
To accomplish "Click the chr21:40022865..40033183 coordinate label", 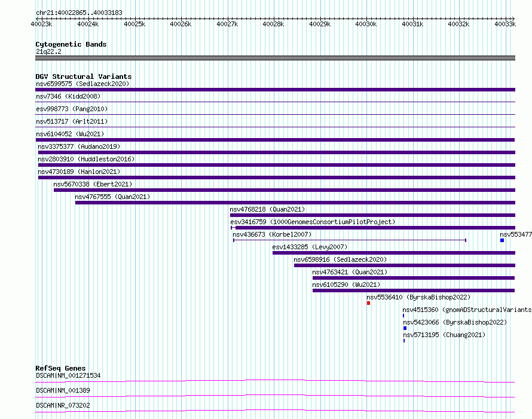I will tap(79, 13).
